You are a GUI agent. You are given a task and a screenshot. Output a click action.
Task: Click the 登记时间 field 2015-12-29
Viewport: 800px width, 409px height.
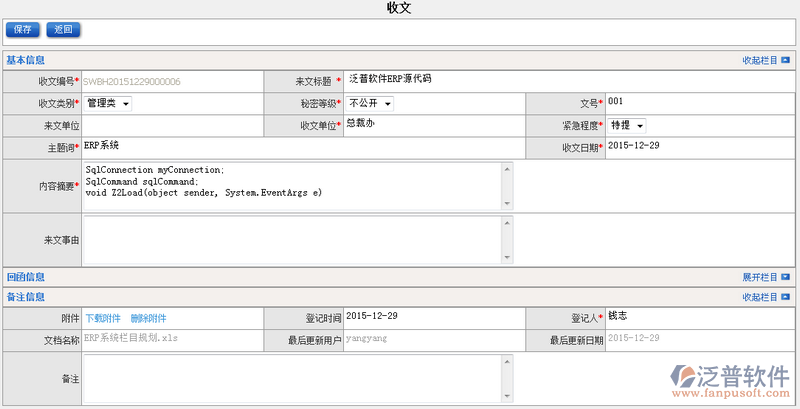[435, 318]
